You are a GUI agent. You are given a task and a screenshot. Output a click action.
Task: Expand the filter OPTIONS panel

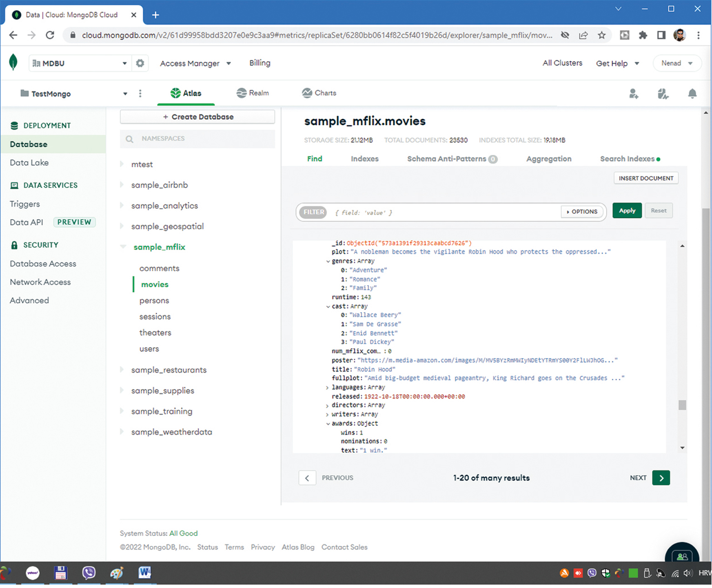point(581,212)
